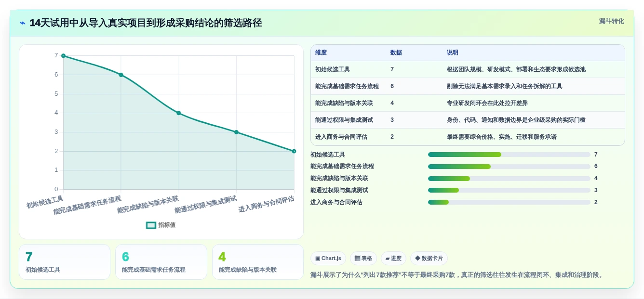Click the x-axis label 能通过权限与集成测试
Screen dimensions: 644x299
tap(205, 205)
